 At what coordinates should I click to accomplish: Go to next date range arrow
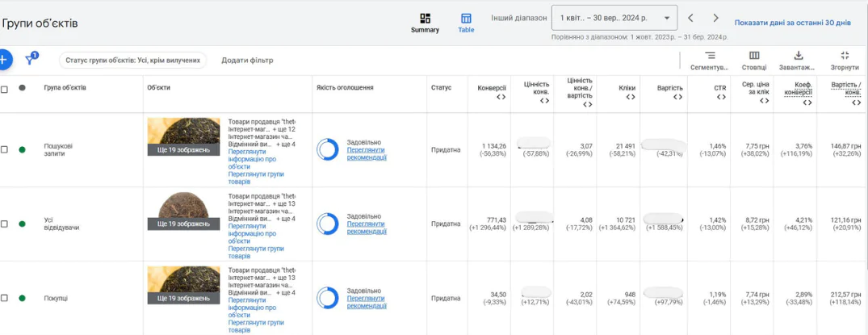click(715, 18)
